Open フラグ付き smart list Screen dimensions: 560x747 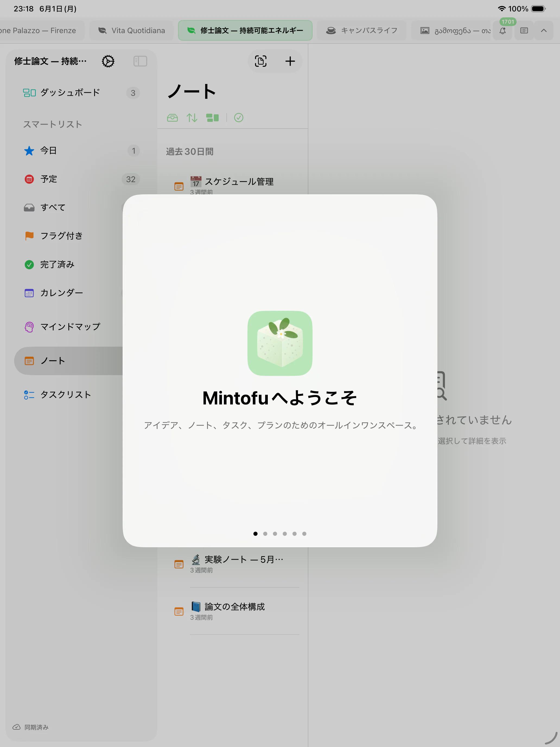[x=69, y=236]
